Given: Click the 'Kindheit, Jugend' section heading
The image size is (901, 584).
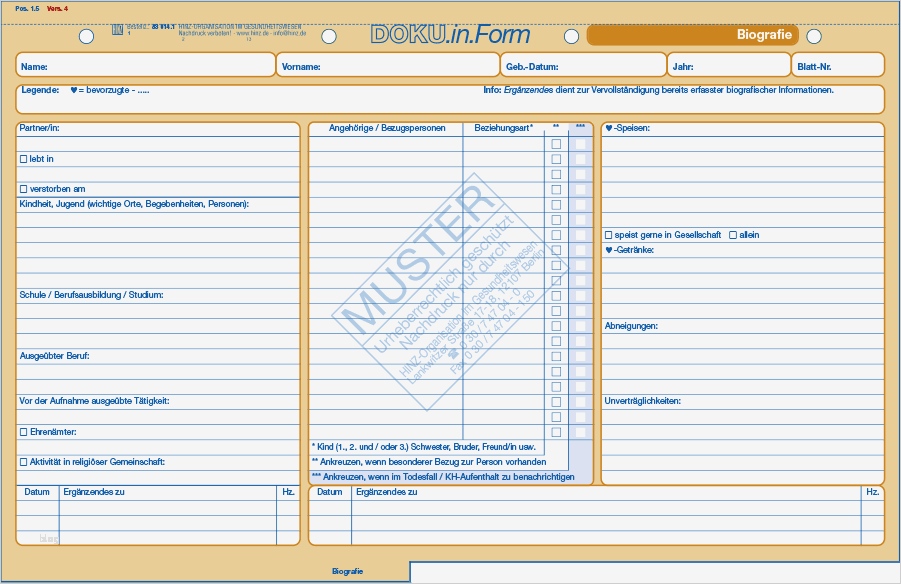Looking at the screenshot, I should tap(134, 204).
